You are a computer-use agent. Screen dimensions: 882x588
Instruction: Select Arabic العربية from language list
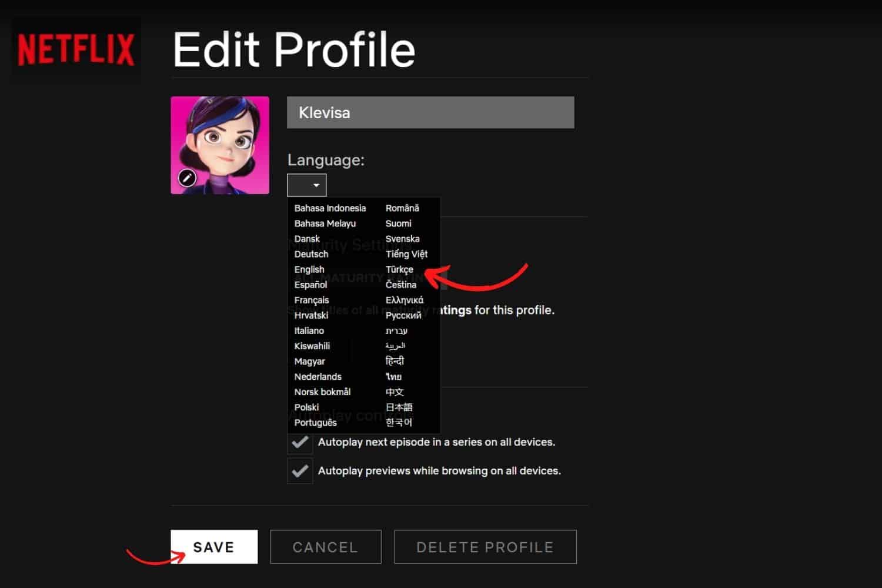[395, 346]
